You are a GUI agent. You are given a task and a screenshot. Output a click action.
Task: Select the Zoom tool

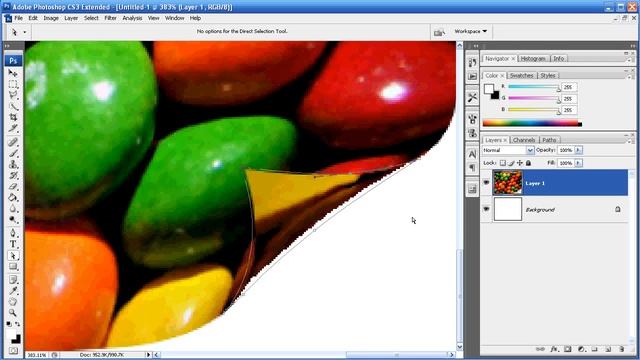(13, 313)
